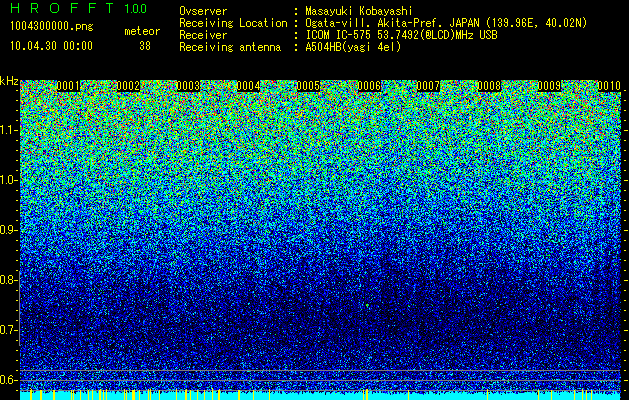Click the 0.9 frequency axis label
Image resolution: width=629 pixels, height=400 pixels.
(9, 230)
